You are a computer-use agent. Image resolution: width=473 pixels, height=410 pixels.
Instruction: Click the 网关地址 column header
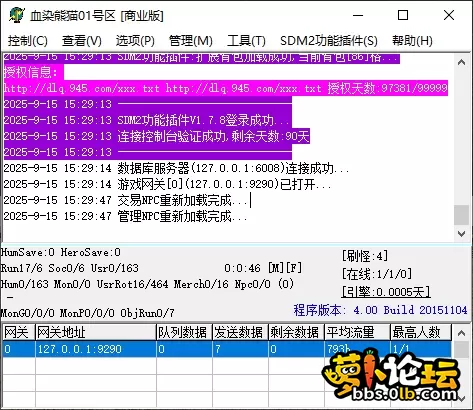(x=96, y=333)
